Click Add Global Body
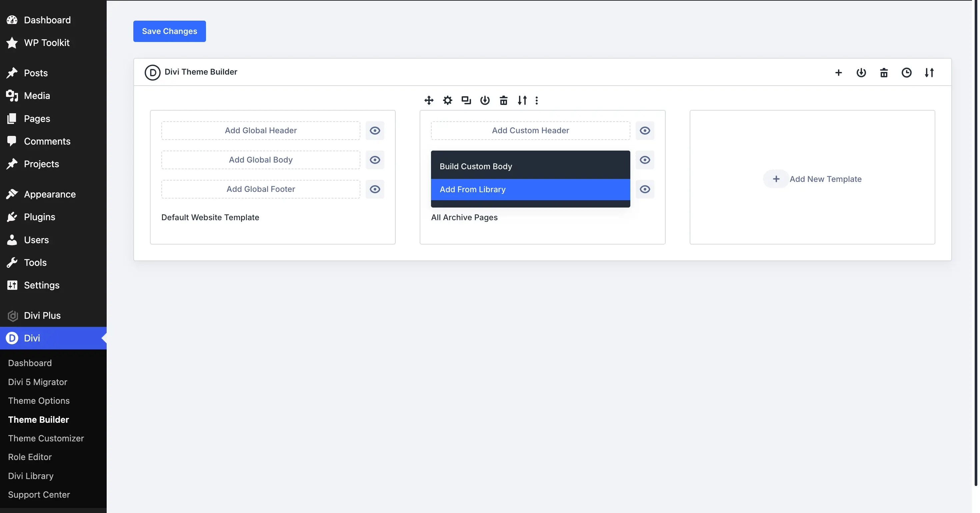The width and height of the screenshot is (980, 513). (261, 160)
